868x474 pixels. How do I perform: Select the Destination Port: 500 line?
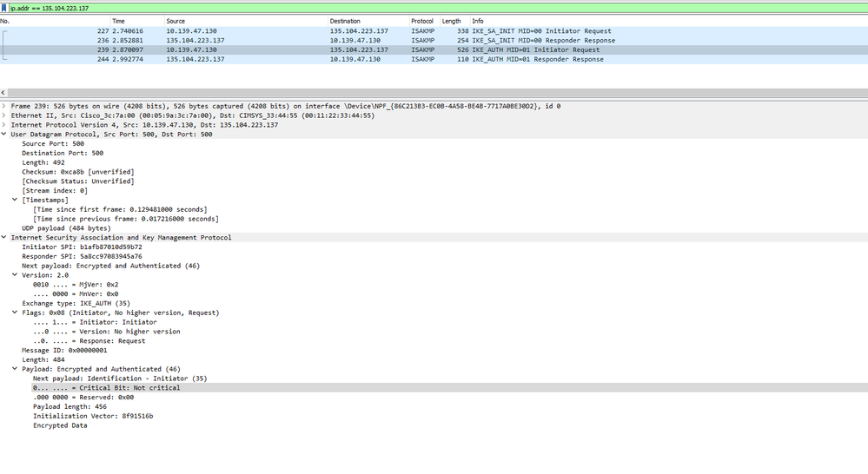click(63, 153)
